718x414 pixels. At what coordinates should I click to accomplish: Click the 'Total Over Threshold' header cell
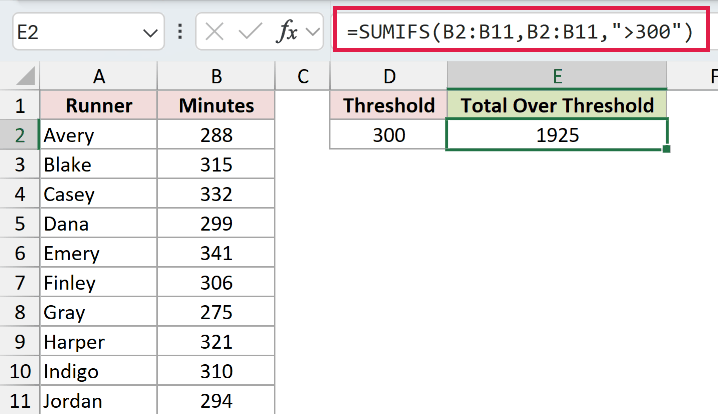pos(557,105)
